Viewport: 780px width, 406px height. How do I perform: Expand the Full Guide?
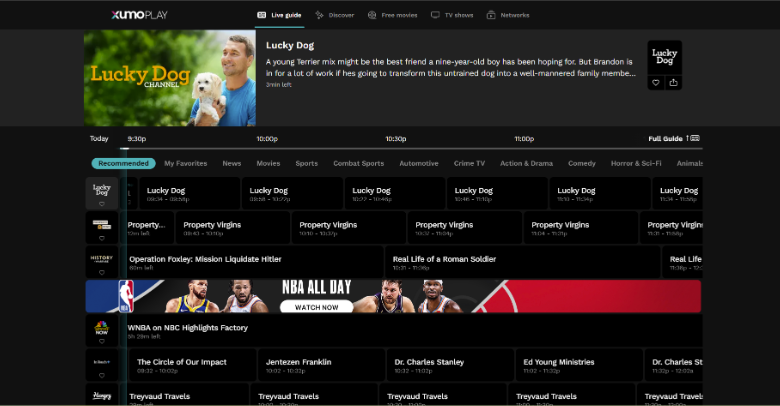click(x=674, y=138)
